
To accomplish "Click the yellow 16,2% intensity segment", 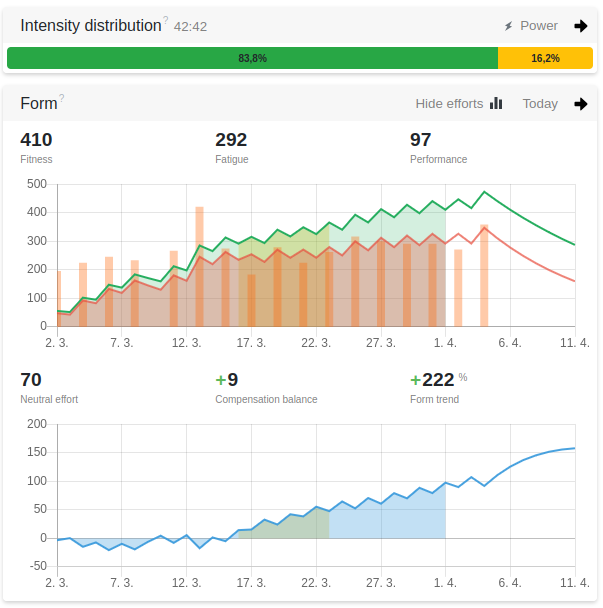I will pyautogui.click(x=545, y=58).
